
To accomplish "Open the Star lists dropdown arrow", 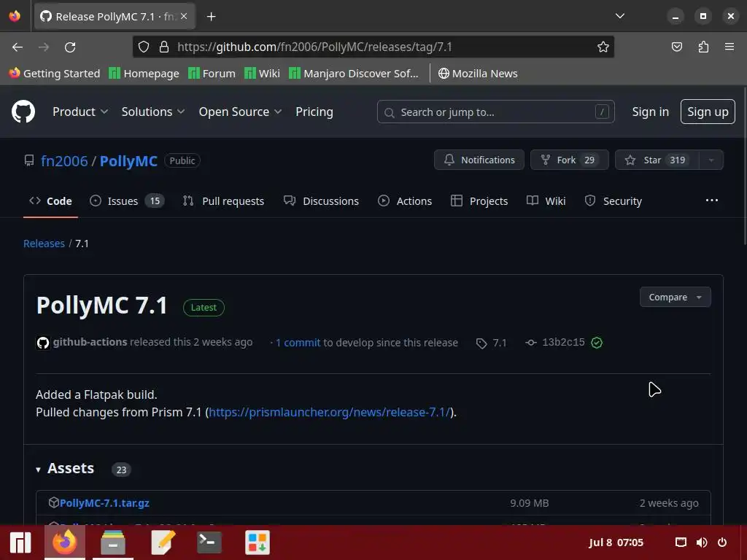I will click(711, 160).
